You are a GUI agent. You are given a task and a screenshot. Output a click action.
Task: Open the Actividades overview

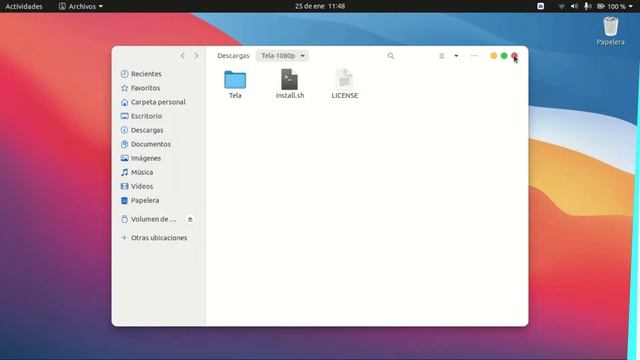click(x=24, y=6)
